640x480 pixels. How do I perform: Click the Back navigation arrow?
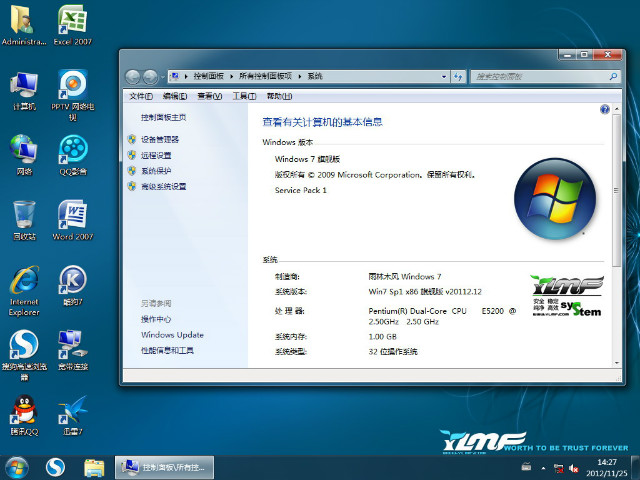tap(132, 76)
